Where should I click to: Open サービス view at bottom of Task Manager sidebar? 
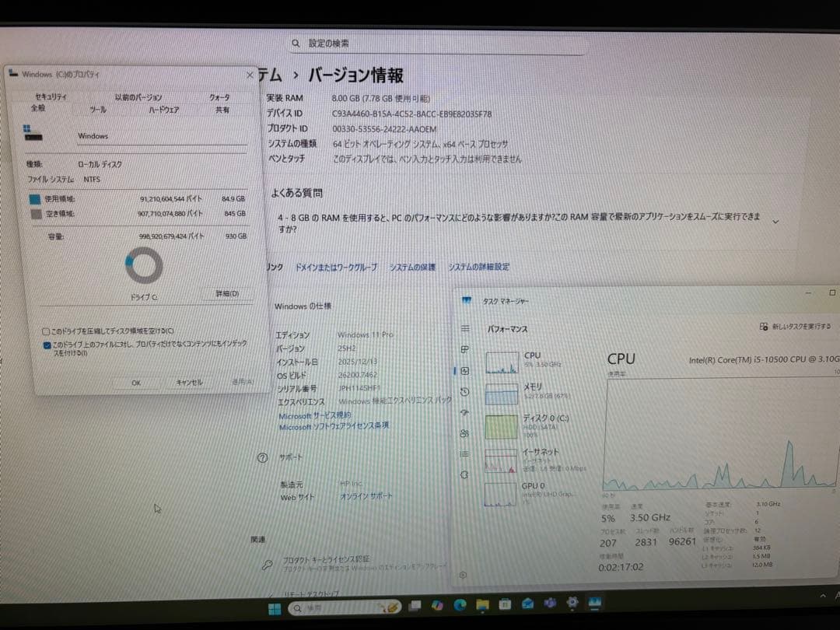pos(465,473)
